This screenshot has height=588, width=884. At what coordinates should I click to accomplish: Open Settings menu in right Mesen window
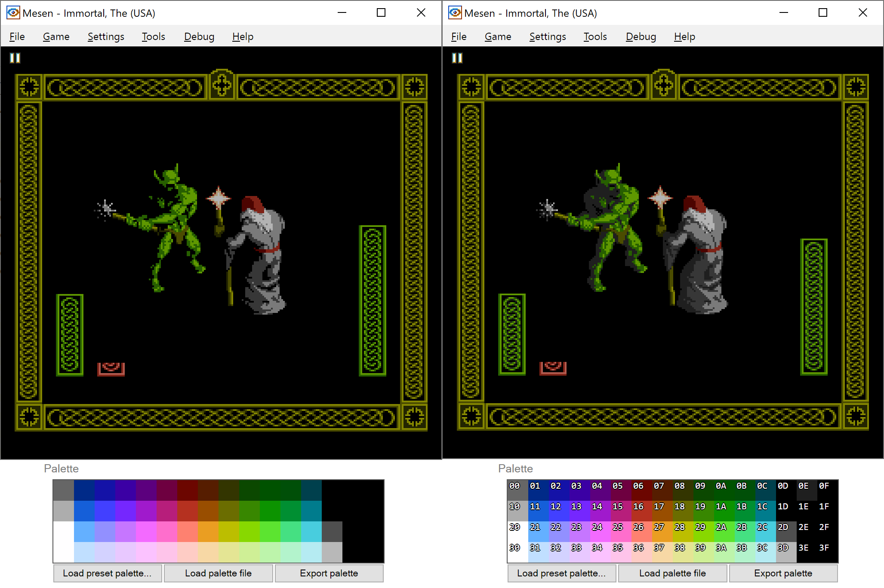tap(548, 37)
